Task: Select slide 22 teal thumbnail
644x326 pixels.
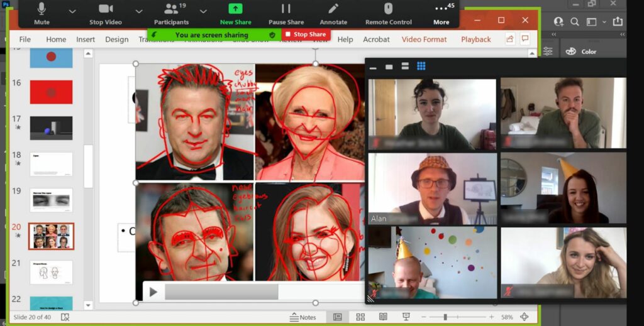Action: coord(52,303)
